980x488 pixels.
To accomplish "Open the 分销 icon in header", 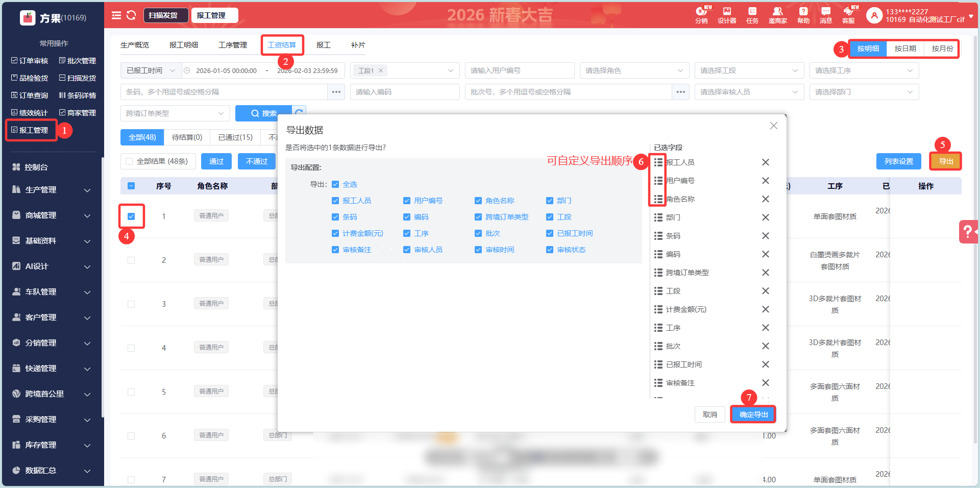I will coord(701,15).
